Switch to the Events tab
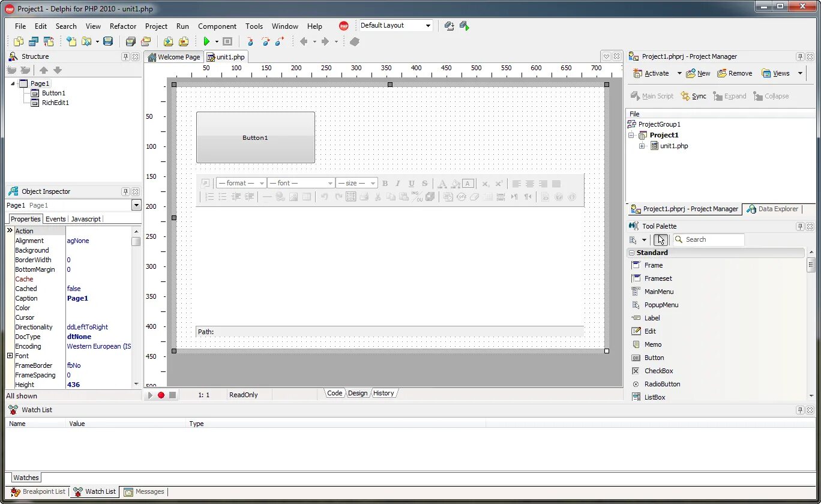Screen dimensions: 821x504 pyautogui.click(x=56, y=219)
